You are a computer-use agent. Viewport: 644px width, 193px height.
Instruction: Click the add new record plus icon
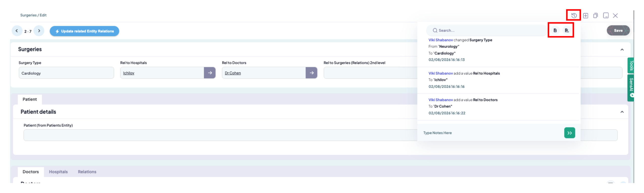[585, 16]
